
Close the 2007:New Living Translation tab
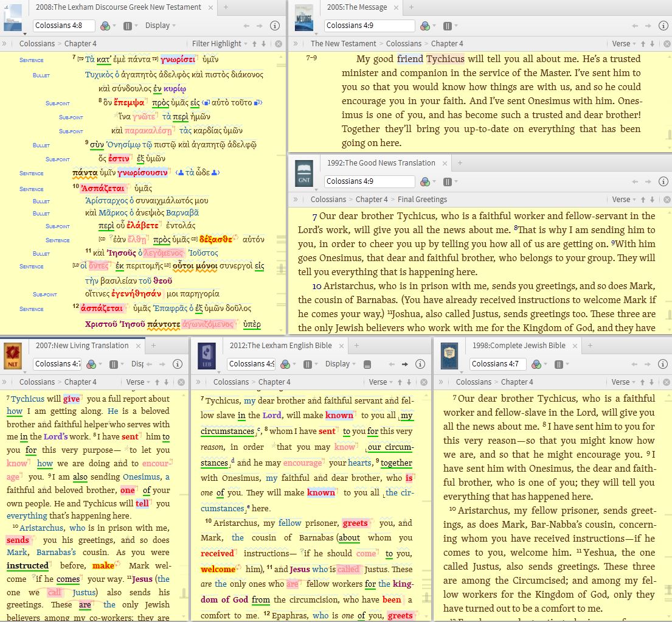click(138, 346)
